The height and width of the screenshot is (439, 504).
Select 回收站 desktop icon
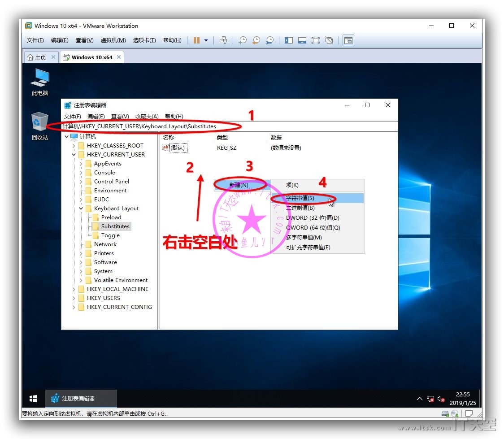click(x=40, y=126)
